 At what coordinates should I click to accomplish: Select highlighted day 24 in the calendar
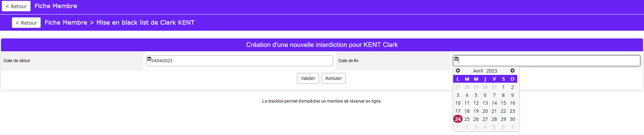[458, 119]
